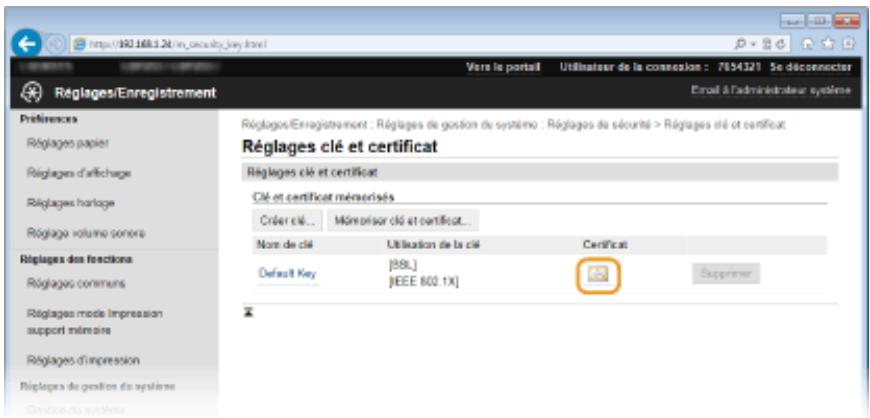The width and height of the screenshot is (870, 418).
Task: Open Réglages communs in sidebar
Action: (x=75, y=284)
